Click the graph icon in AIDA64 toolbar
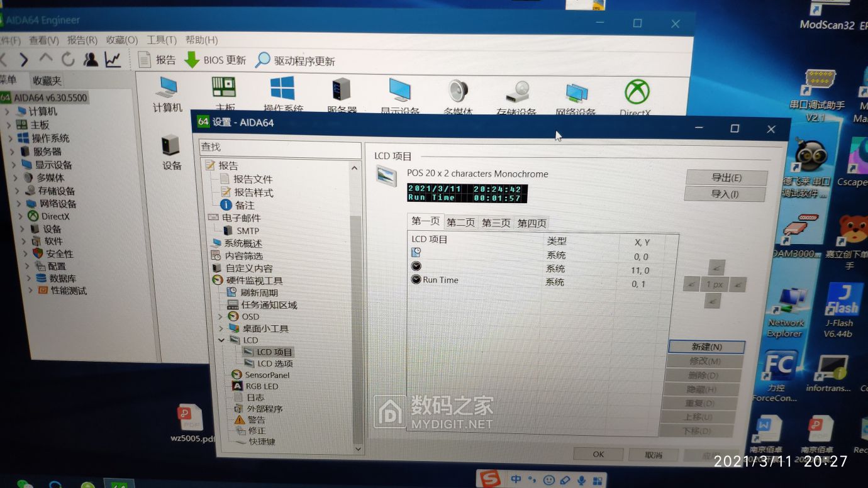This screenshot has width=868, height=488. tap(113, 60)
